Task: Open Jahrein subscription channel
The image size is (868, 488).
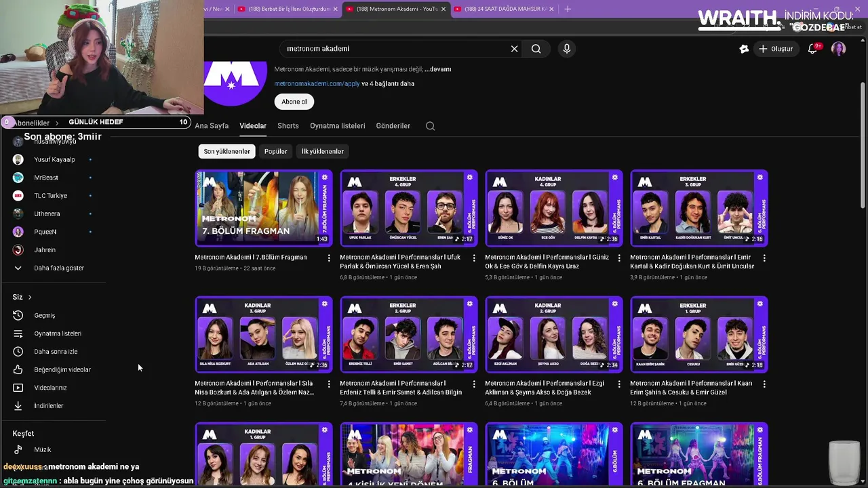Action: coord(53,250)
